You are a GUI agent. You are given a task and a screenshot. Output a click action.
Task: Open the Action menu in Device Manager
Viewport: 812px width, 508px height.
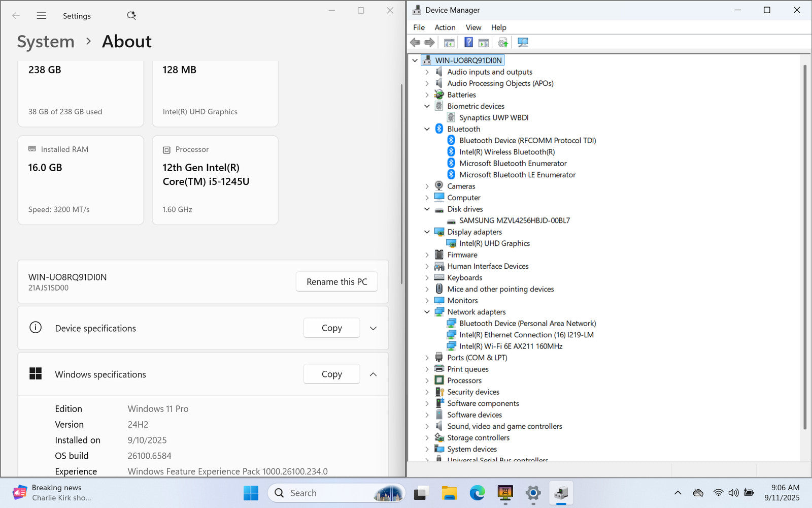pyautogui.click(x=445, y=27)
